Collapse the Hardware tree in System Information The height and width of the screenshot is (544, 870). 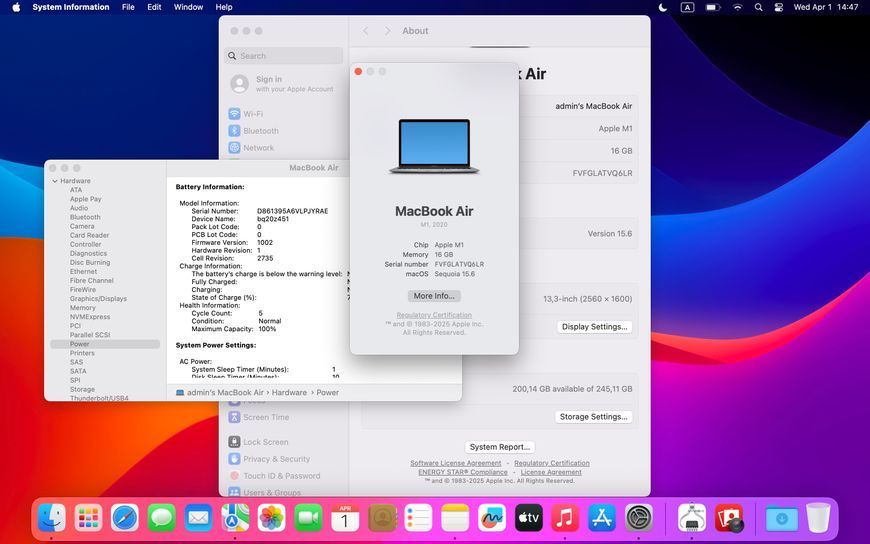(x=55, y=181)
